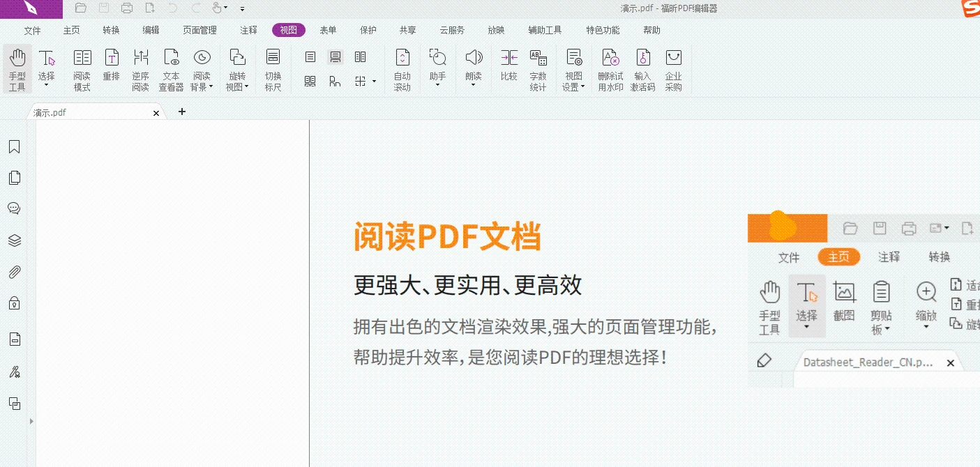980x467 pixels.
Task: Toggle rulers with 切换标尺
Action: tap(273, 70)
